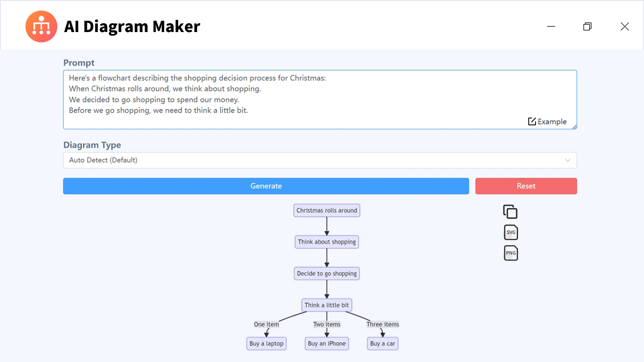The width and height of the screenshot is (644, 362).
Task: Download the diagram as SVG
Action: (x=511, y=232)
